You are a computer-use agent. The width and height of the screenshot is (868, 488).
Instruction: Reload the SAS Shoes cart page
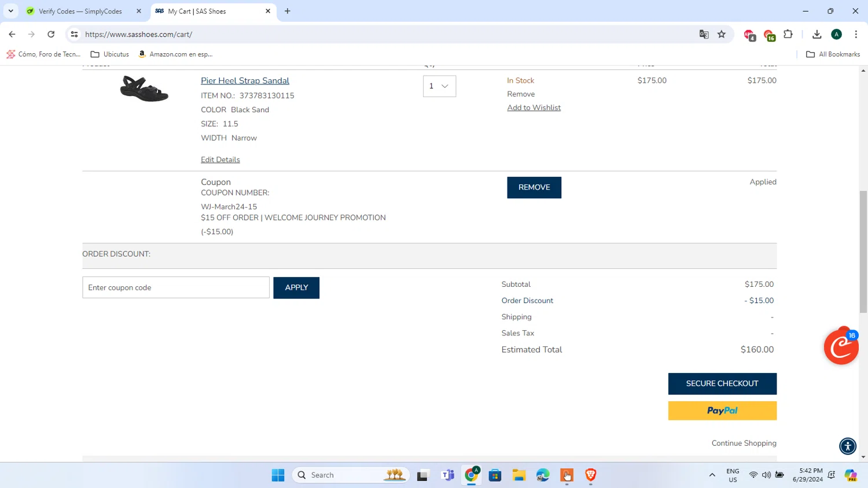click(x=51, y=34)
